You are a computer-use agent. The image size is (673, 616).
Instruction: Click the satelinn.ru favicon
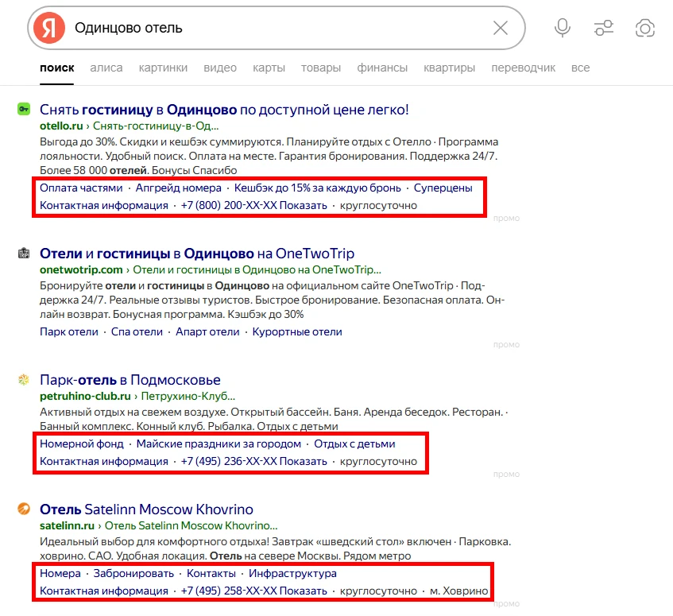pyautogui.click(x=24, y=509)
